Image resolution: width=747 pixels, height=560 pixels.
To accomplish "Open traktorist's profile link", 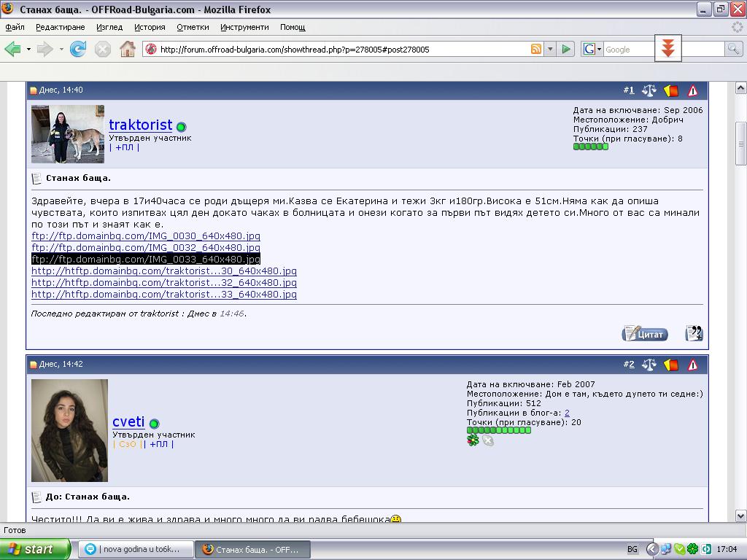I will pyautogui.click(x=141, y=125).
